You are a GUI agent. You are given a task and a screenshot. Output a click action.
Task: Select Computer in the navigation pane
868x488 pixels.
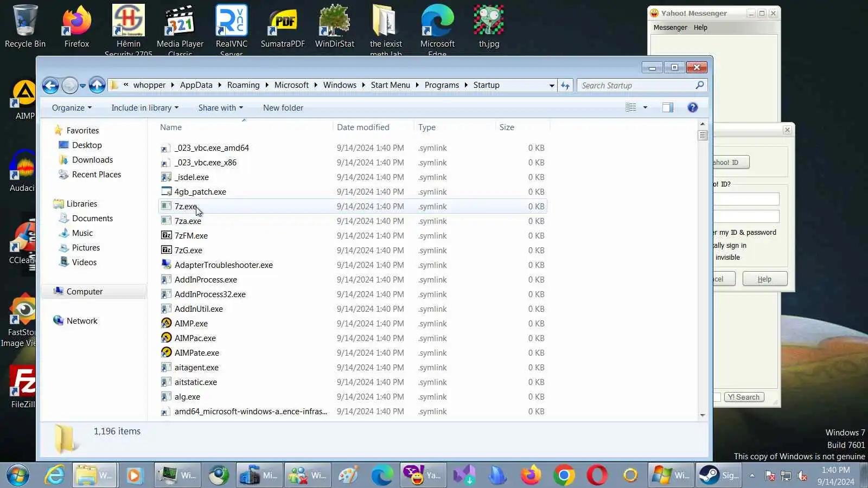click(x=84, y=291)
